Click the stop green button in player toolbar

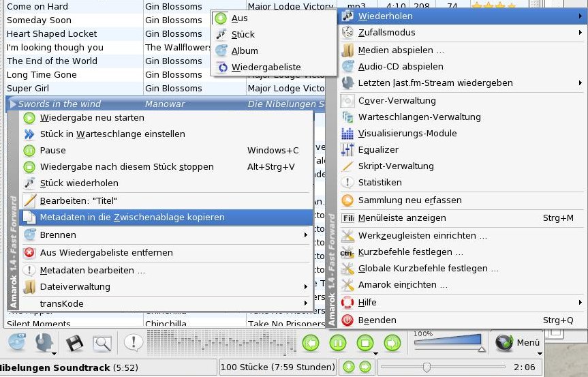pyautogui.click(x=365, y=343)
